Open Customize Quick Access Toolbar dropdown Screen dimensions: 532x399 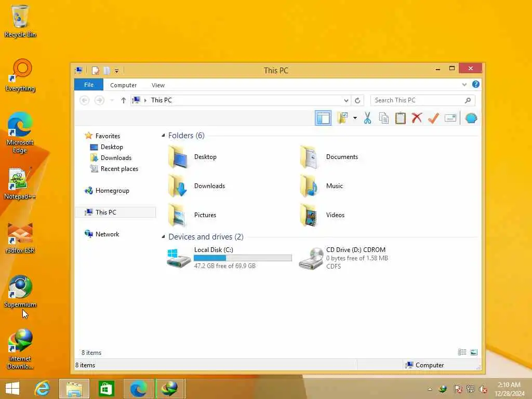coord(116,71)
